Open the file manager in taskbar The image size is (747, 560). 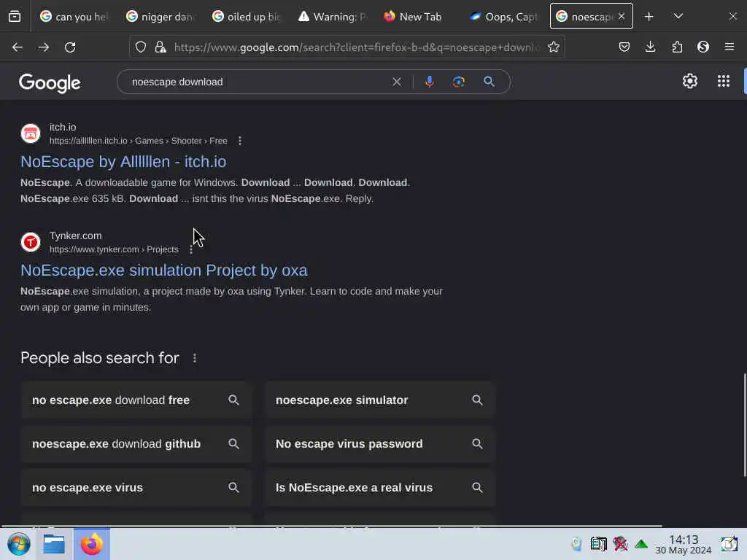[54, 544]
